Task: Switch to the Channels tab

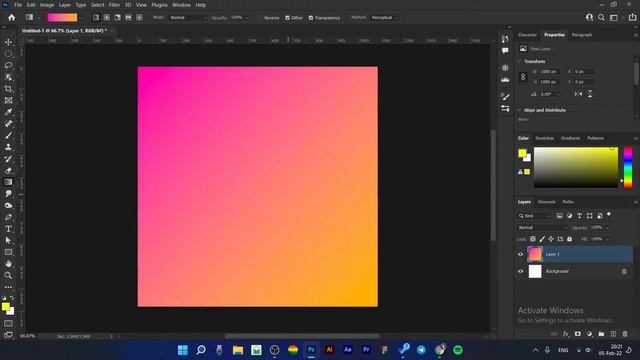Action: point(547,202)
